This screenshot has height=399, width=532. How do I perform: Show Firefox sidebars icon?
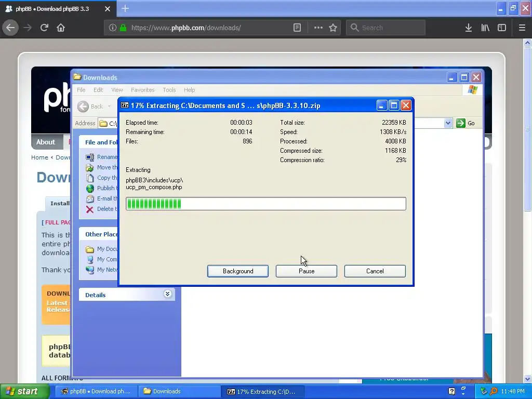click(x=502, y=28)
